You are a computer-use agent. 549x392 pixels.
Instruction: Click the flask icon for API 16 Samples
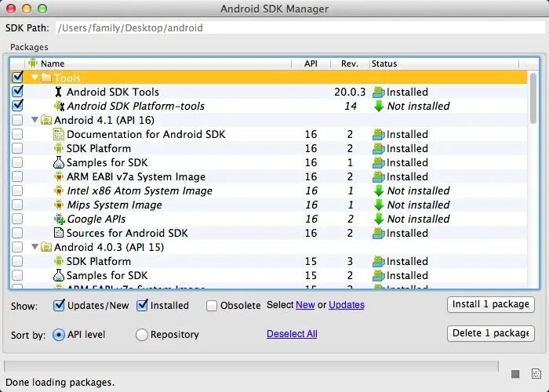tap(59, 162)
